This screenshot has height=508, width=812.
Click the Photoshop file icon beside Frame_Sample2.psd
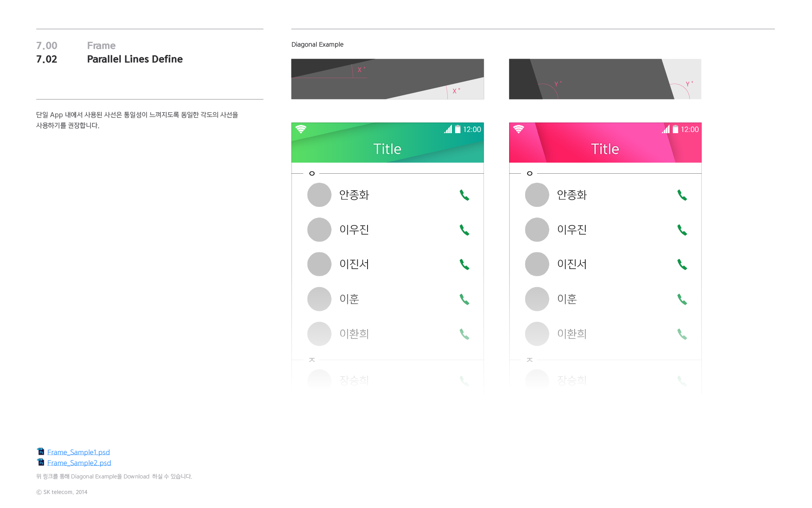tap(41, 462)
